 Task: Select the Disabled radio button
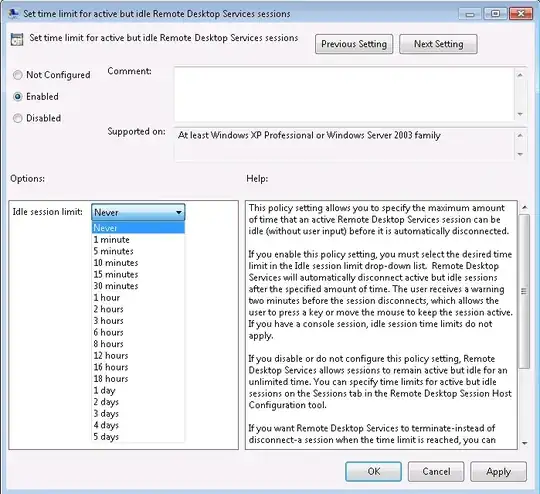(18, 118)
